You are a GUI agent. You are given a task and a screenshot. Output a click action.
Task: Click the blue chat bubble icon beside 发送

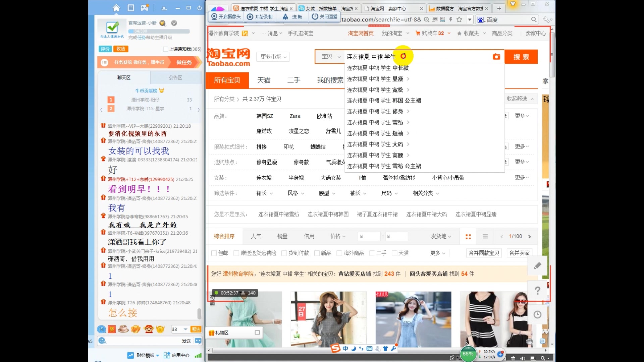pyautogui.click(x=198, y=341)
